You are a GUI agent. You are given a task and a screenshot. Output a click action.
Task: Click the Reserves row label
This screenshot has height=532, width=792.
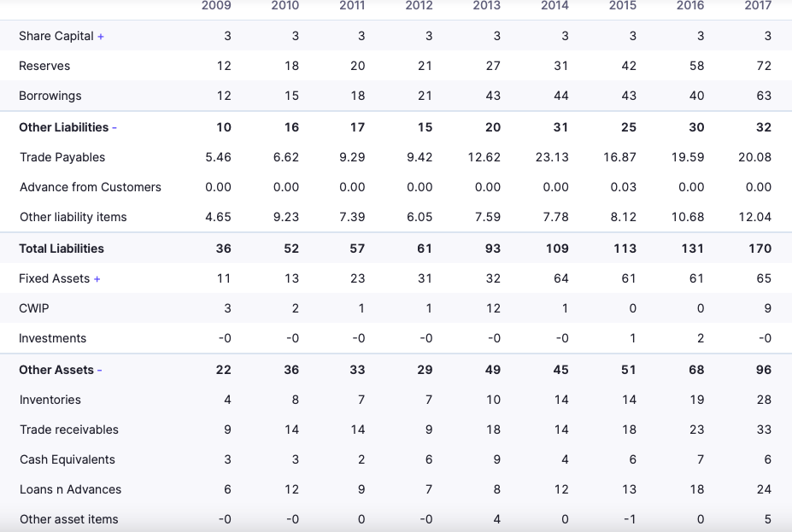pos(44,66)
